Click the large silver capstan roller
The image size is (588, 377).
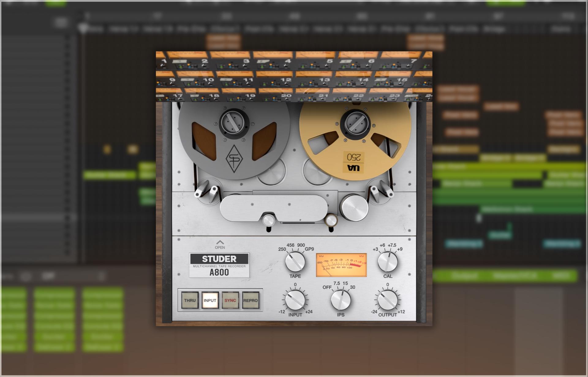pos(354,207)
